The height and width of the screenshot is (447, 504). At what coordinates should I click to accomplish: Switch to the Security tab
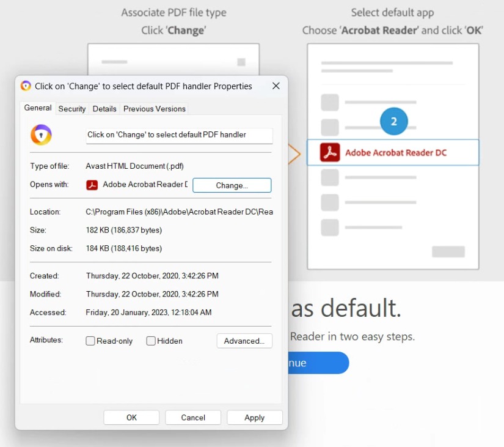[72, 109]
